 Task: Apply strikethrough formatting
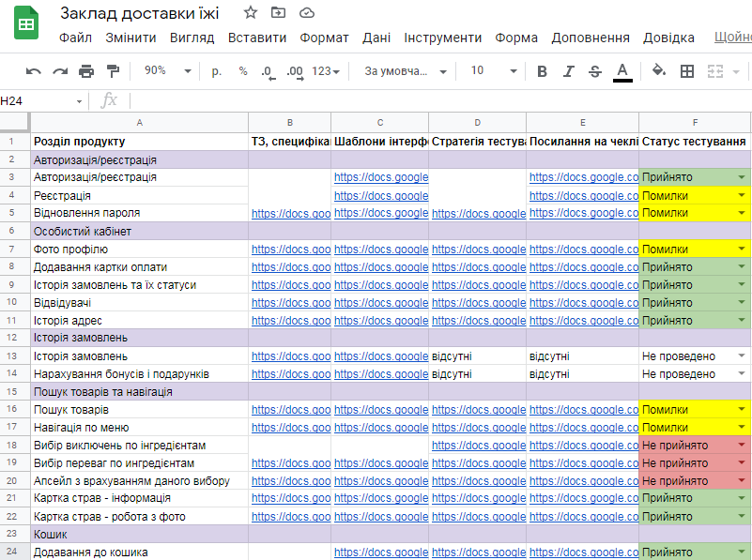pyautogui.click(x=595, y=71)
